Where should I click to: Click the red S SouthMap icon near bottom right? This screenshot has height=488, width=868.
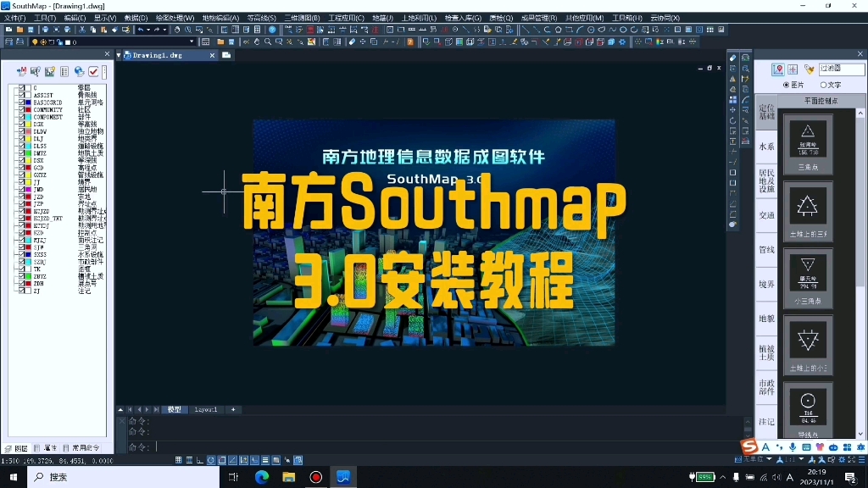[x=749, y=446]
